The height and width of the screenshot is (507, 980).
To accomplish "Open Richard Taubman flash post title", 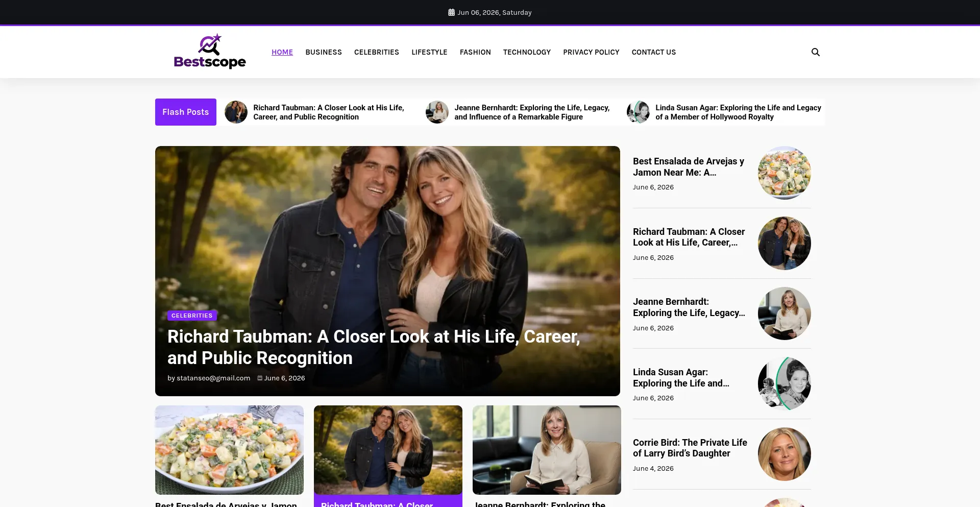I will click(329, 112).
